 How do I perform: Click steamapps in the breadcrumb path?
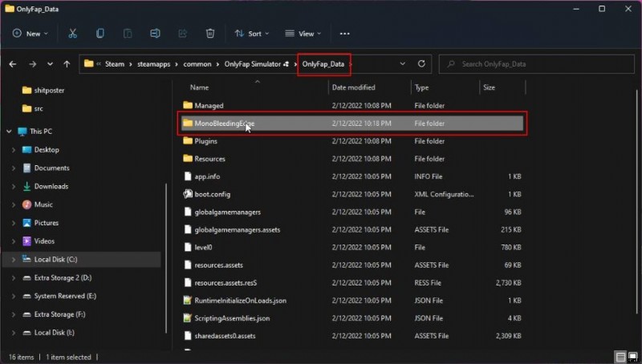tap(153, 64)
